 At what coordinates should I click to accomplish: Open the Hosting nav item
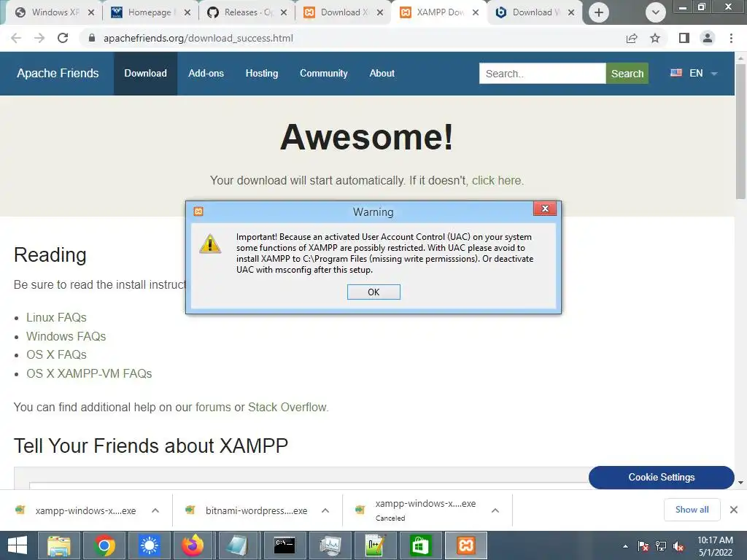[x=262, y=74]
